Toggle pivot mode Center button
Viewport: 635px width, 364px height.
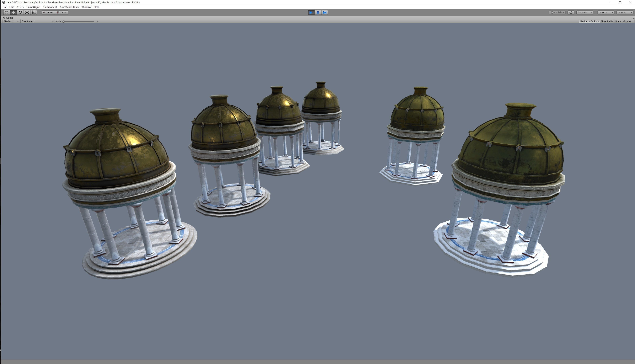click(48, 12)
